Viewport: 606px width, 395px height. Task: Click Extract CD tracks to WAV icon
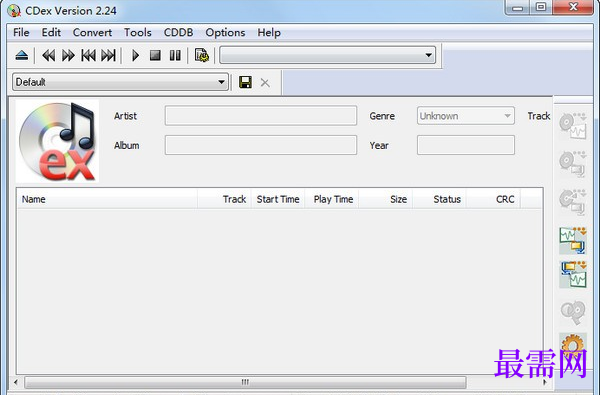click(x=573, y=126)
